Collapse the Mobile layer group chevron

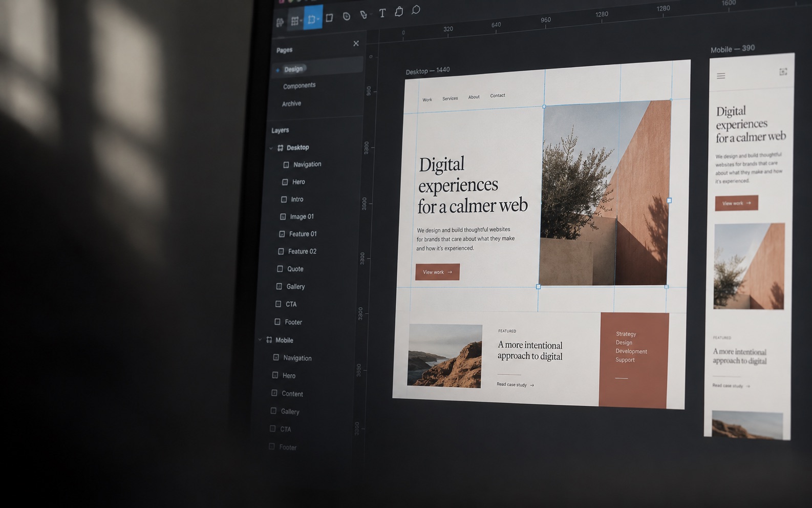(260, 340)
